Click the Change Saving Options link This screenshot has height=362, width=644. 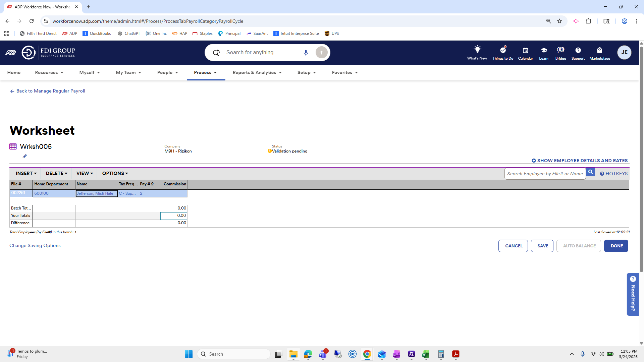pos(35,245)
